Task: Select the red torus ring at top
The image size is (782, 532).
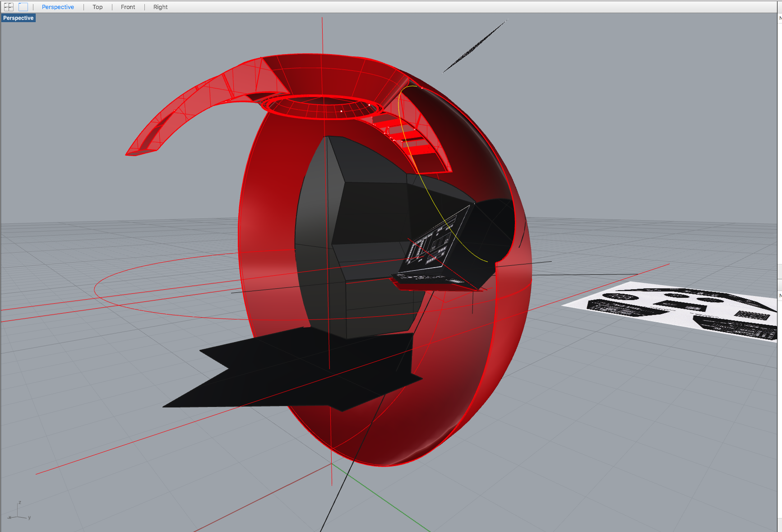Action: coord(323,106)
